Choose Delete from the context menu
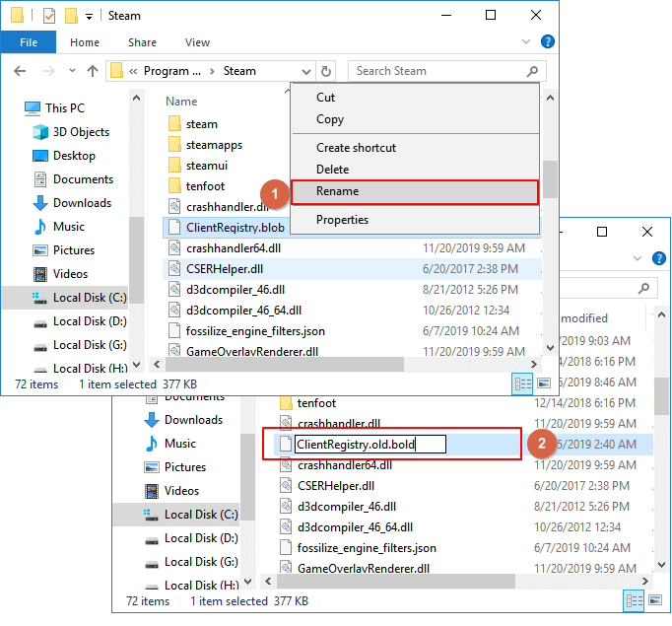This screenshot has height=626, width=672. click(332, 170)
